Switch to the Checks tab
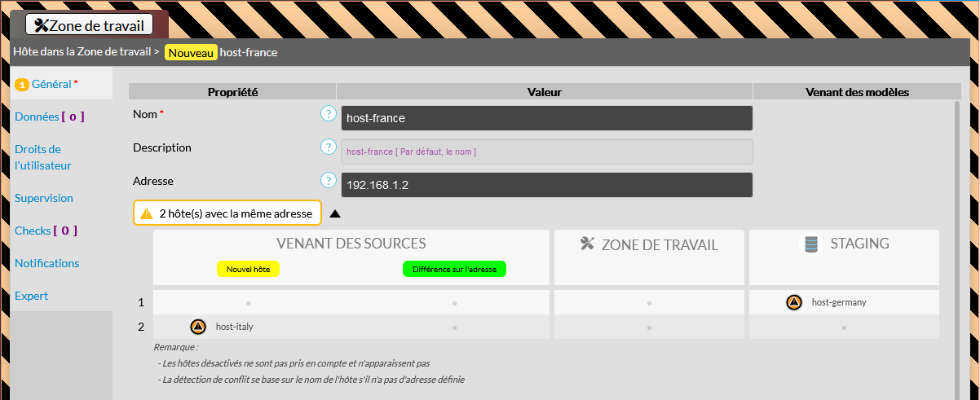 point(61,231)
